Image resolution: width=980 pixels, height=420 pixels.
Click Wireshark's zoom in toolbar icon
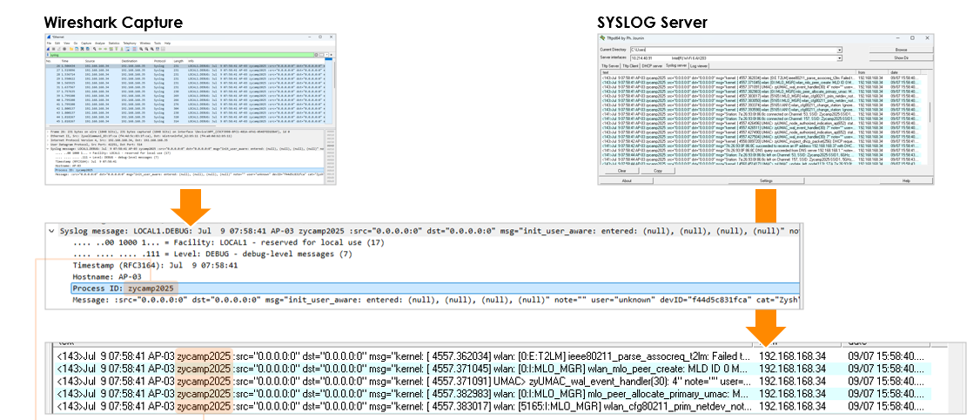141,49
